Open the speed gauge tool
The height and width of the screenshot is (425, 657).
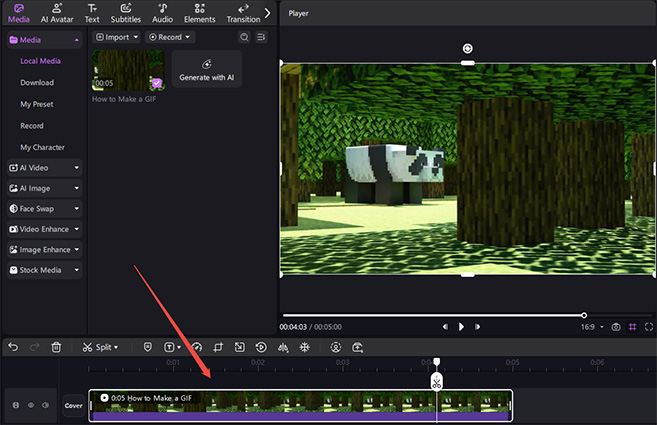point(197,347)
